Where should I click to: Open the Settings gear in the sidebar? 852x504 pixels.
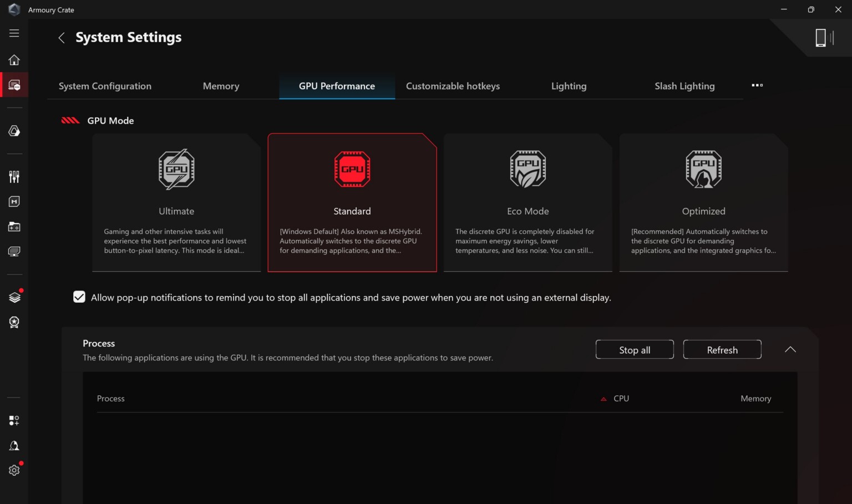(x=14, y=470)
